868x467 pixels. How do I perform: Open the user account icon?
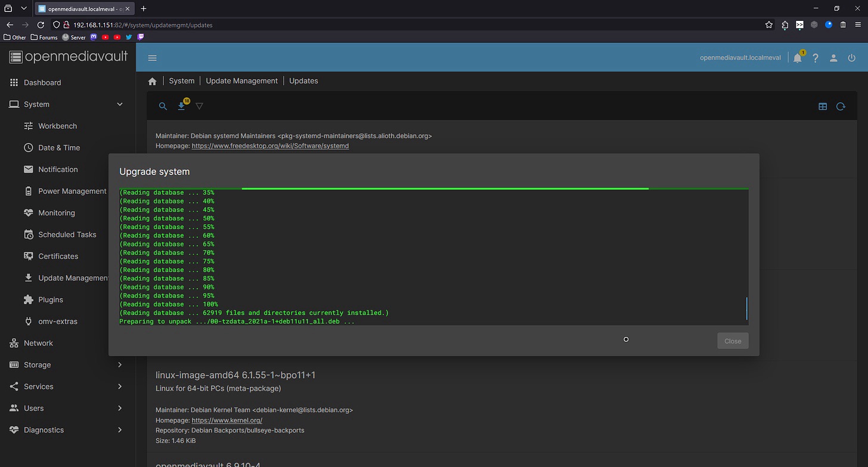click(833, 58)
